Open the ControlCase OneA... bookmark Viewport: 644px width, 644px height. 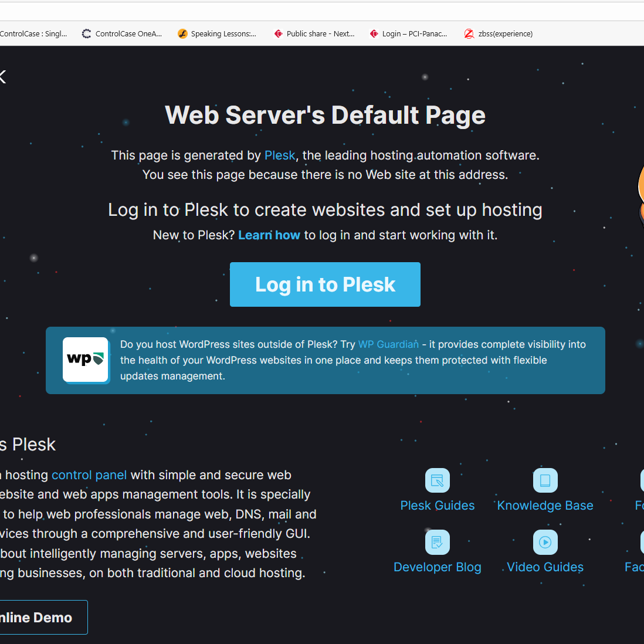click(x=122, y=33)
